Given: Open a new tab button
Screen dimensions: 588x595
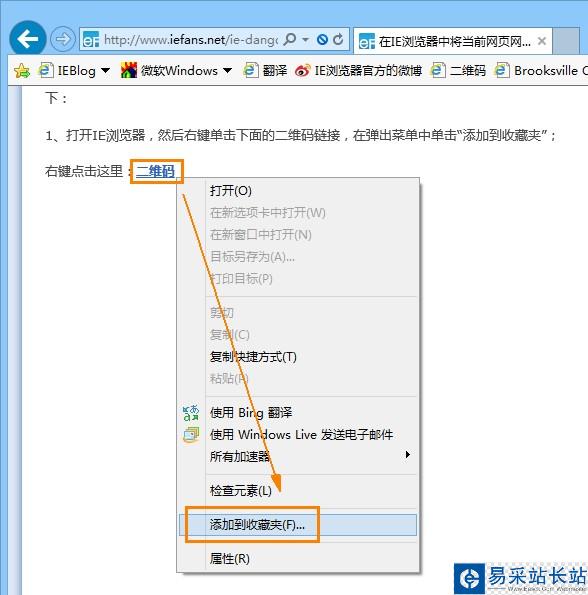Looking at the screenshot, I should (566, 40).
